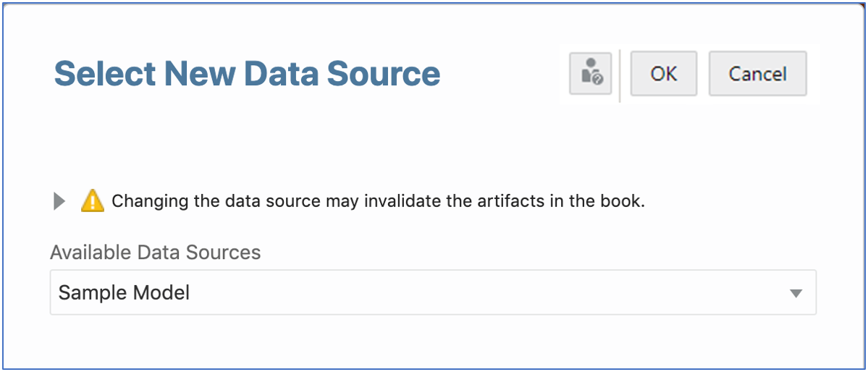
Task: Click the Sample Model combo box
Action: (x=432, y=293)
